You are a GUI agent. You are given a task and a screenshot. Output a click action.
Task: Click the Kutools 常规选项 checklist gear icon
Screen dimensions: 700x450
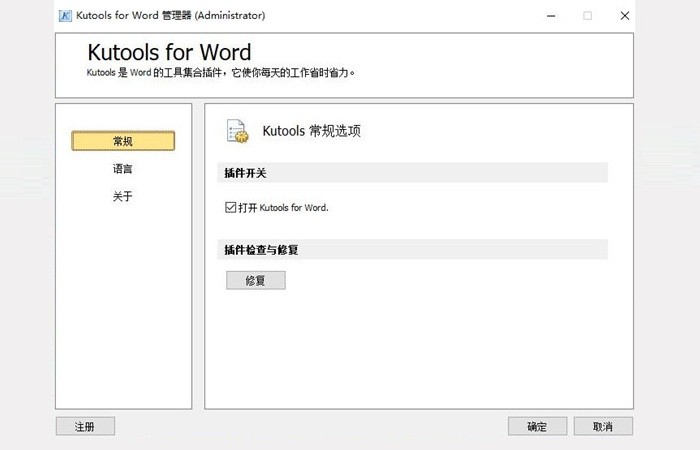237,131
